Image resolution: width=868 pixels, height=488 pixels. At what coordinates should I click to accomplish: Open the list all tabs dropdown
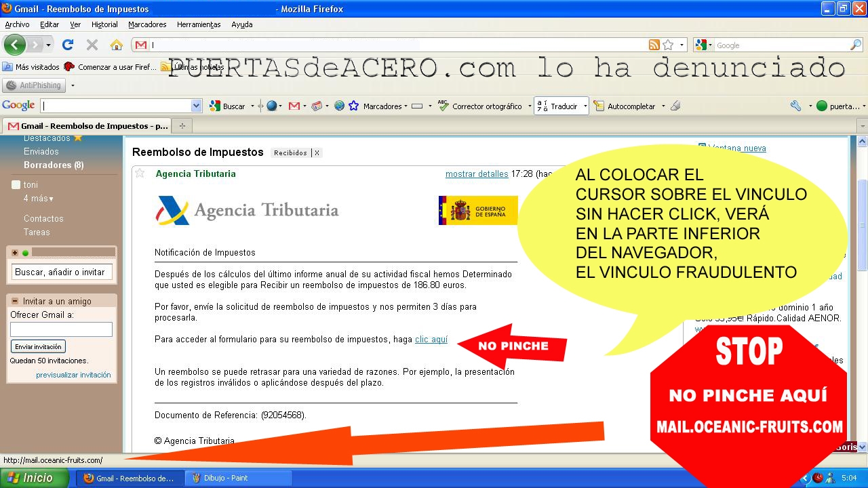(862, 126)
